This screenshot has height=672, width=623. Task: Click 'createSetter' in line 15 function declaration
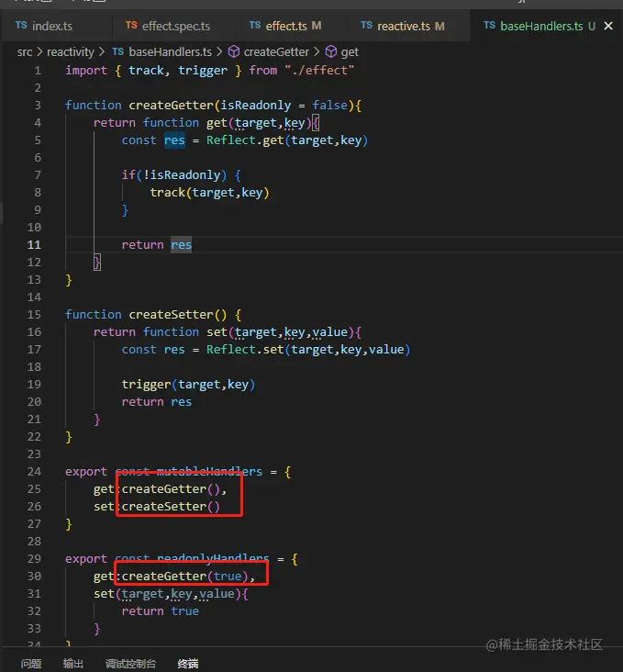pos(171,315)
